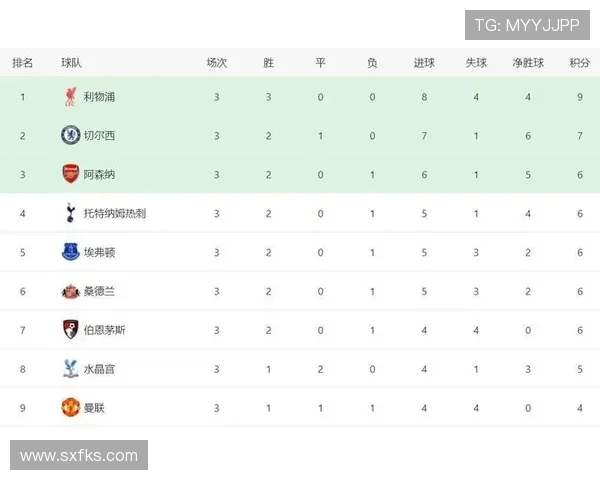Click the 净胜球 column header
This screenshot has height=480, width=600.
[x=528, y=62]
